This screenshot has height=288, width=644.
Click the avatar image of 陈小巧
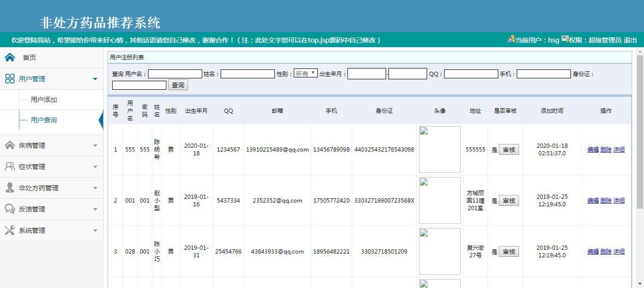pyautogui.click(x=439, y=251)
